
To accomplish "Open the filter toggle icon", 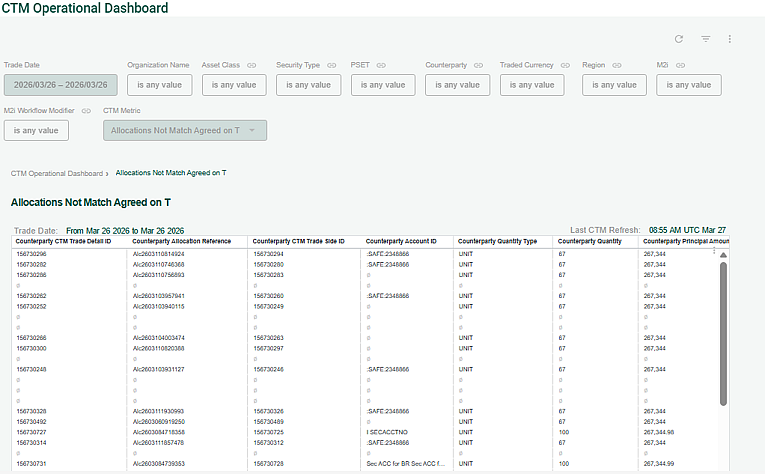I will [705, 39].
